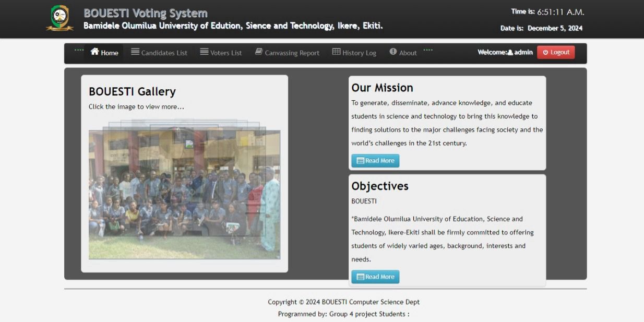This screenshot has height=322, width=644.
Task: Click the Canvassing Report book icon
Action: [x=259, y=52]
